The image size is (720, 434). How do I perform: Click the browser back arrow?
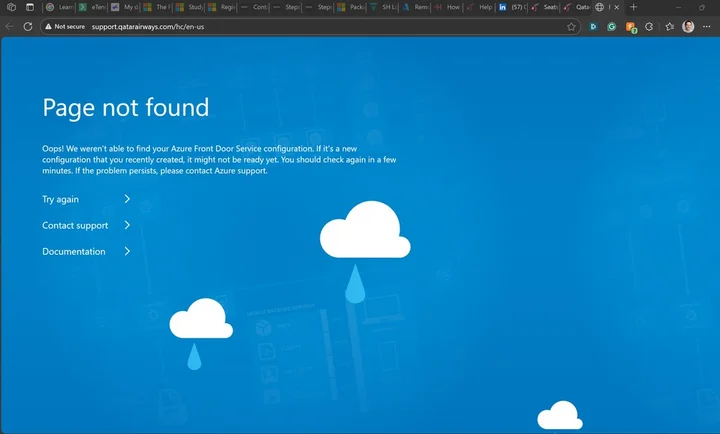[10, 27]
